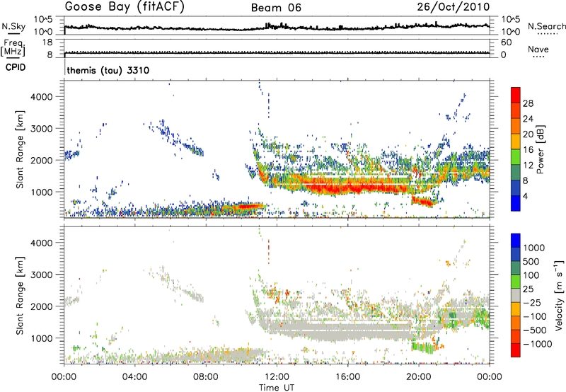Click the 16:00 time tick label
Viewport: 566px width, 392px height.
(x=347, y=377)
